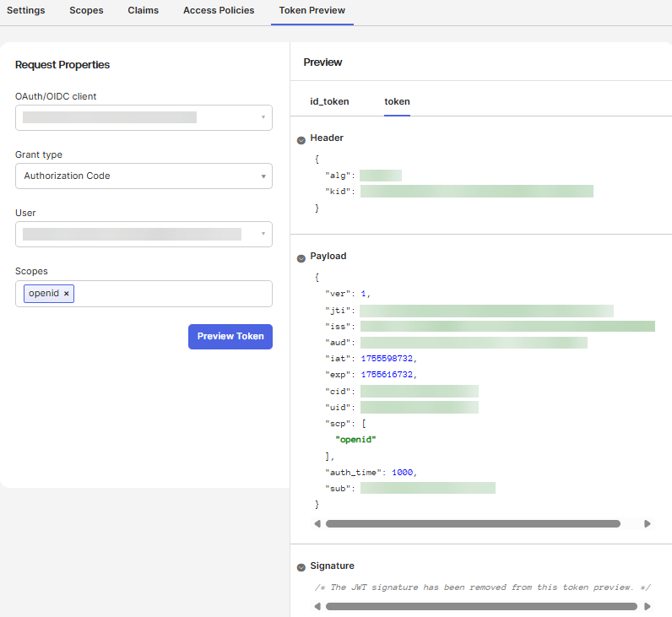
Task: Open the Grant type dropdown
Action: coord(144,176)
